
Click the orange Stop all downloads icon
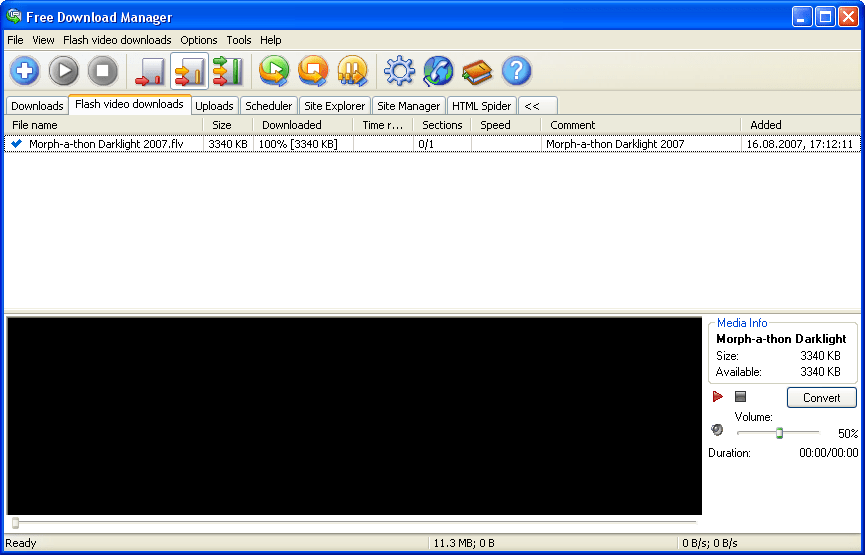[313, 71]
